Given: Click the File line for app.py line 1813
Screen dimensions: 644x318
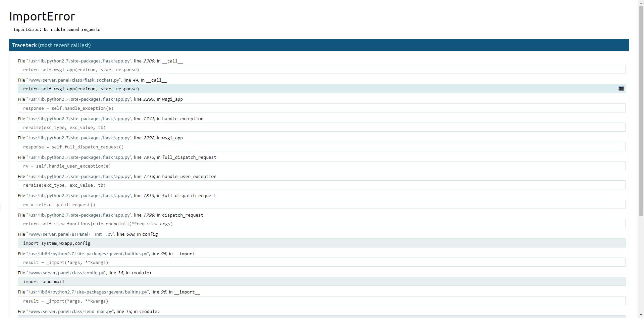Looking at the screenshot, I should [x=117, y=195].
